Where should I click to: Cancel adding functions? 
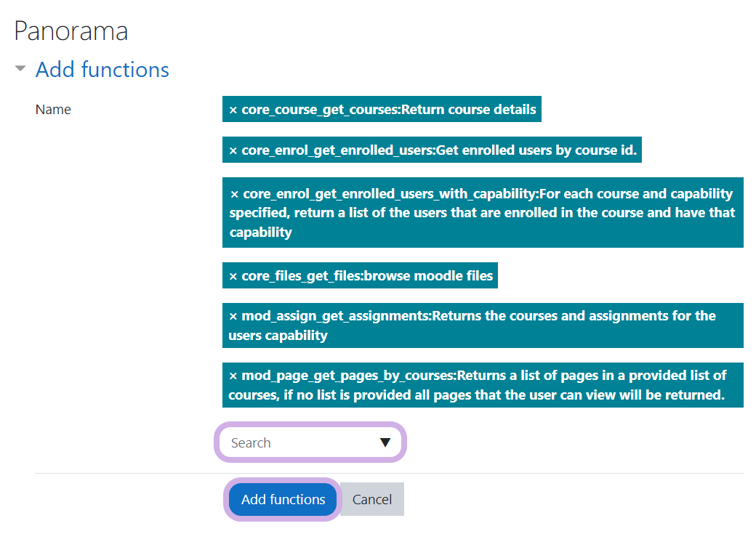point(372,499)
